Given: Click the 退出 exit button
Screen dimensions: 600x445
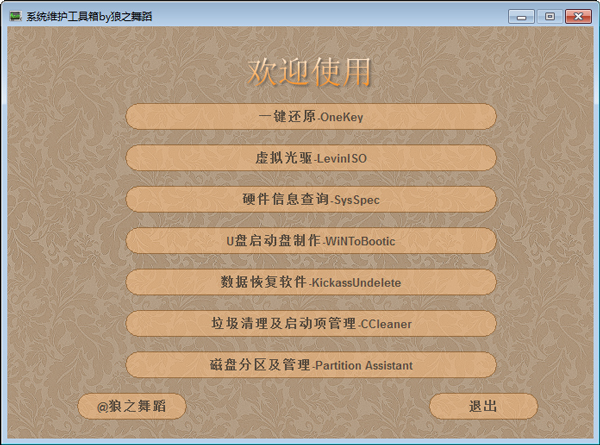Looking at the screenshot, I should (483, 406).
